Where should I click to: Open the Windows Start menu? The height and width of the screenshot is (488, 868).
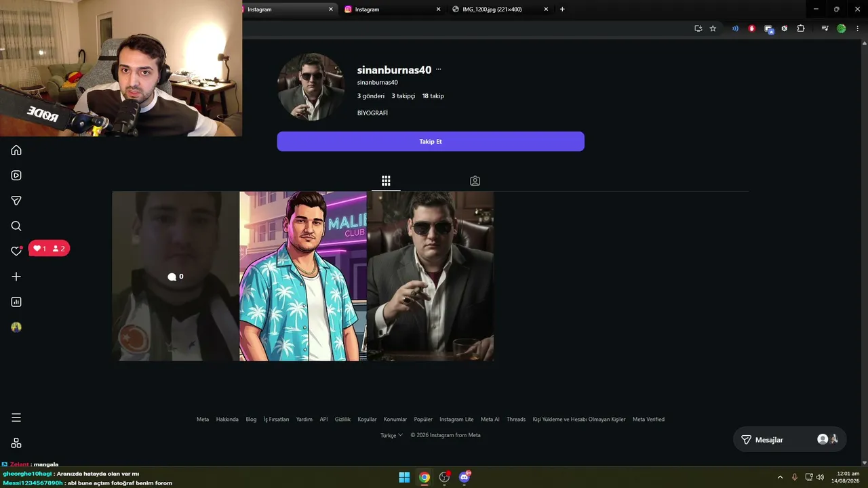[404, 477]
